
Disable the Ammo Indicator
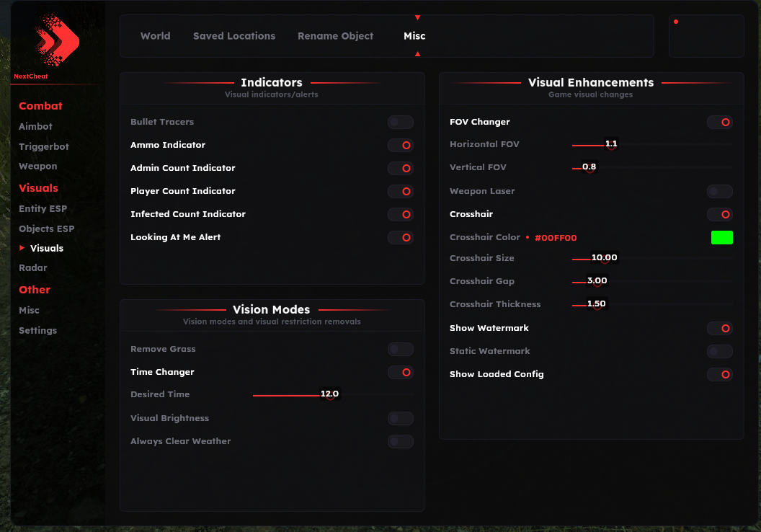(x=401, y=145)
